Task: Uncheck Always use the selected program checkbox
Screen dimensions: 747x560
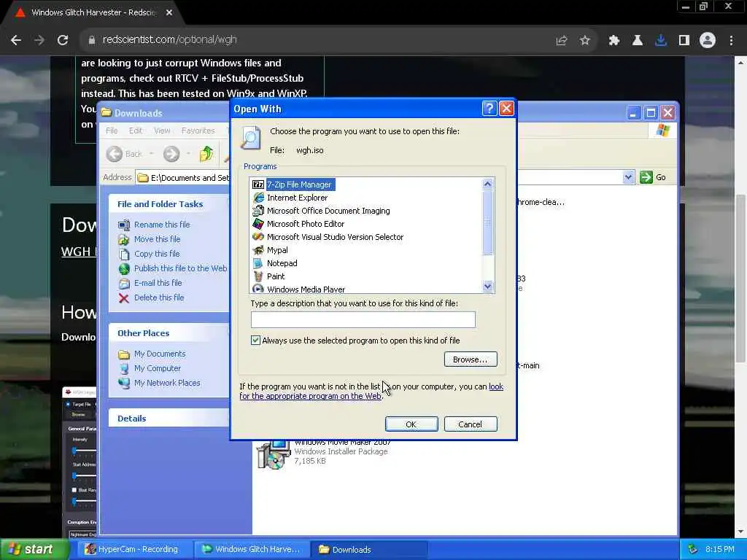Action: tap(255, 340)
